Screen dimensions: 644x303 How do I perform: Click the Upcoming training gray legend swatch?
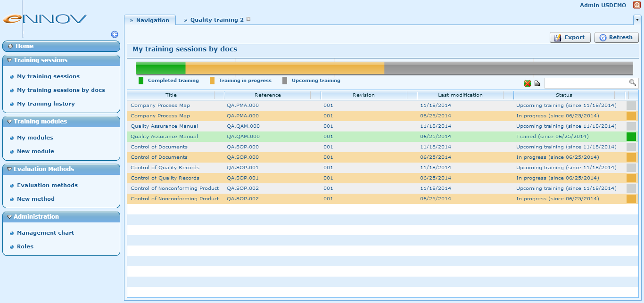tap(285, 81)
